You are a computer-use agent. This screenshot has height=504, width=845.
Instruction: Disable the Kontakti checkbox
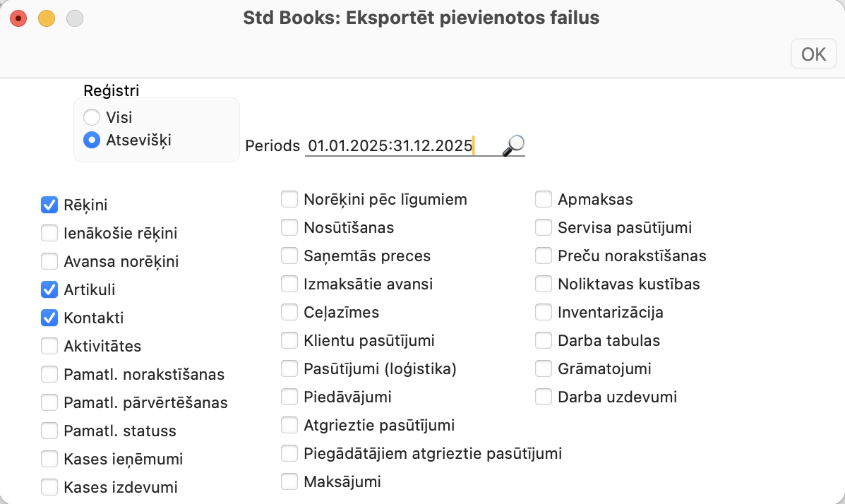(x=49, y=318)
